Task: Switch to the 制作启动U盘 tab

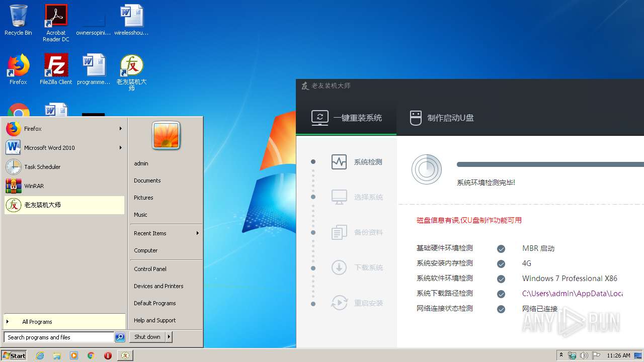Action: click(x=441, y=118)
